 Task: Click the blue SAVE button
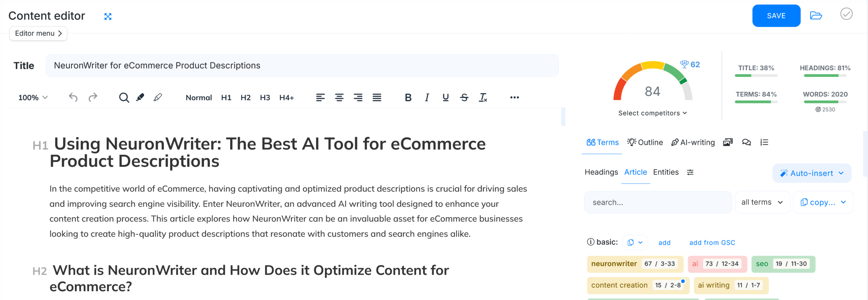click(x=776, y=16)
